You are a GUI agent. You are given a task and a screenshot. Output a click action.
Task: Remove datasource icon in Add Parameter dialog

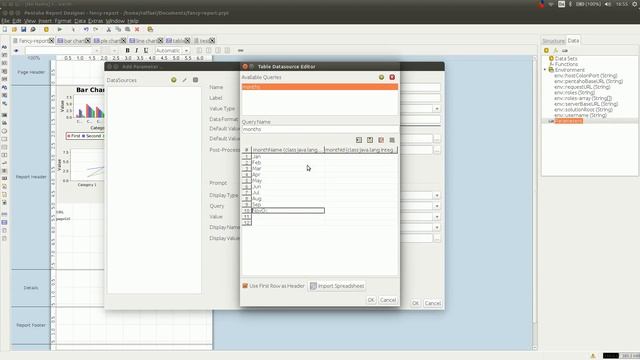click(196, 80)
